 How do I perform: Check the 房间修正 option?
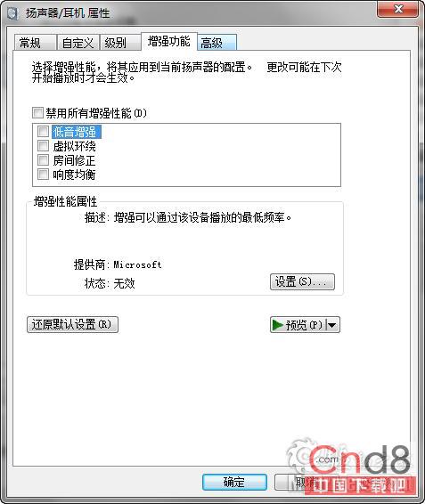point(43,160)
